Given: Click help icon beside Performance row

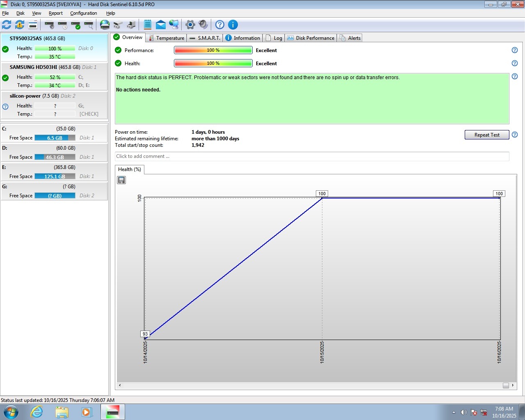Looking at the screenshot, I should point(515,50).
